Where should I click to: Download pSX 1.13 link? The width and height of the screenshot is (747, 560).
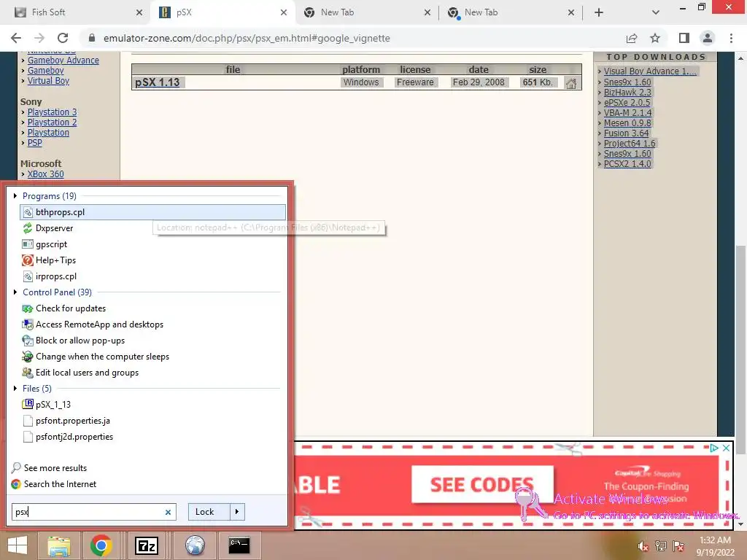click(x=158, y=82)
